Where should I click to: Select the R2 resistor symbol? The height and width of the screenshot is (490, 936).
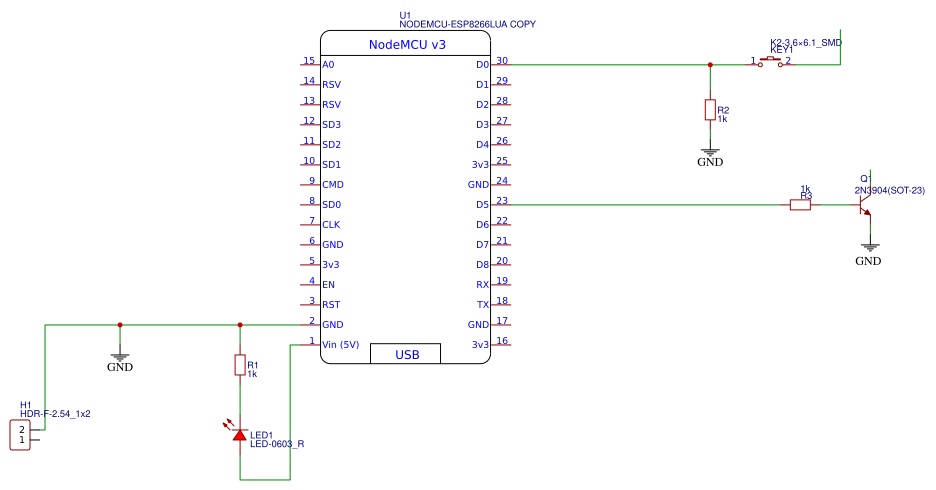pos(710,110)
